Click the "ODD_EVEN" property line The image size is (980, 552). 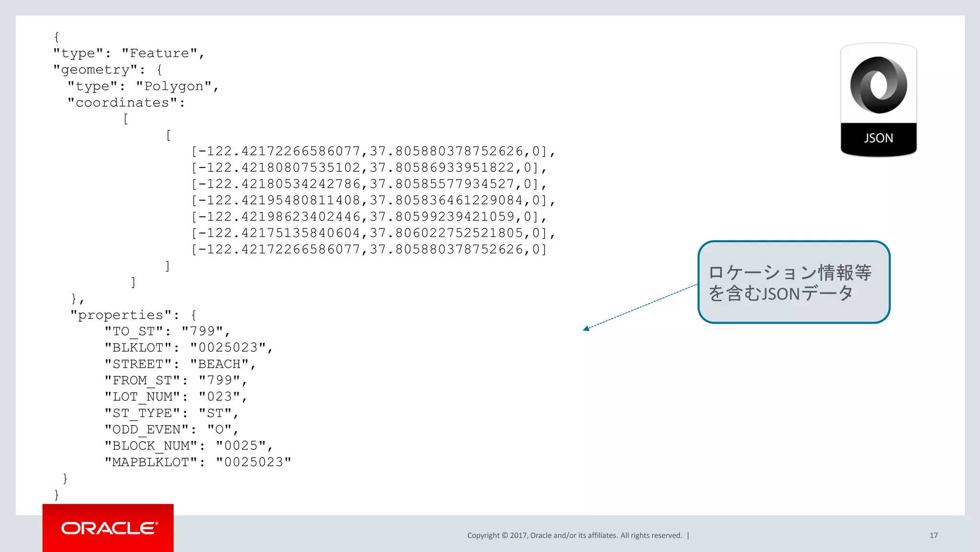point(171,429)
